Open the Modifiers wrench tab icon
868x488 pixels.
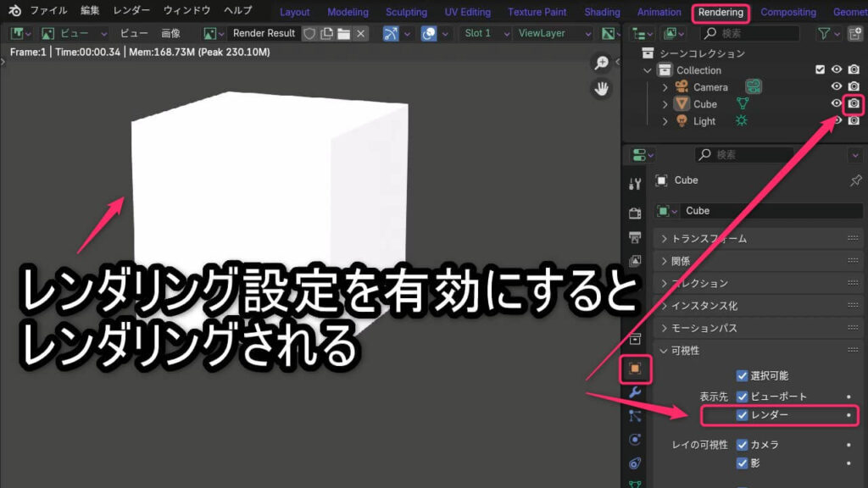click(635, 392)
